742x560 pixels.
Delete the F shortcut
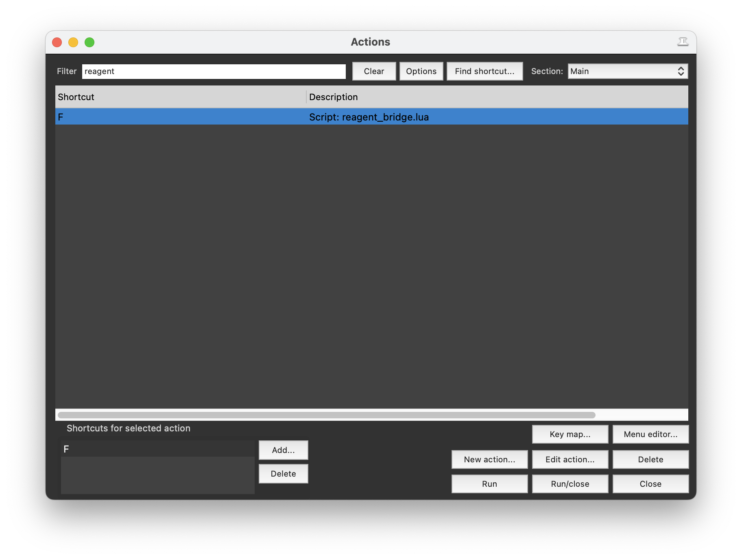(x=283, y=473)
